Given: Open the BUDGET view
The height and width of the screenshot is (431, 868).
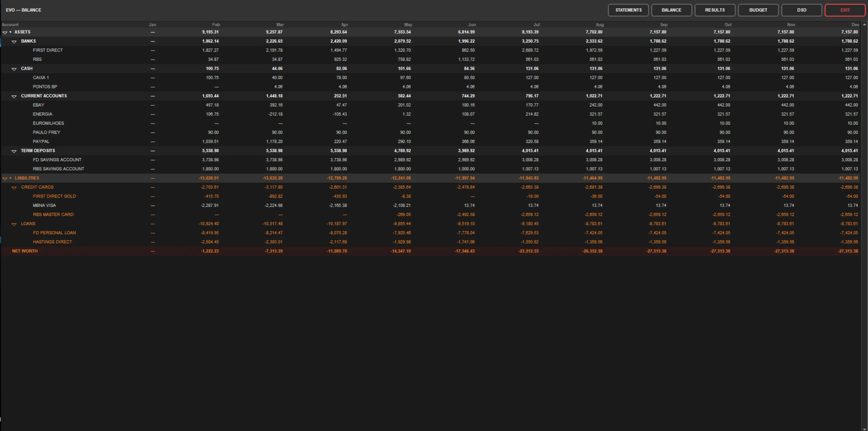Looking at the screenshot, I should coord(758,10).
